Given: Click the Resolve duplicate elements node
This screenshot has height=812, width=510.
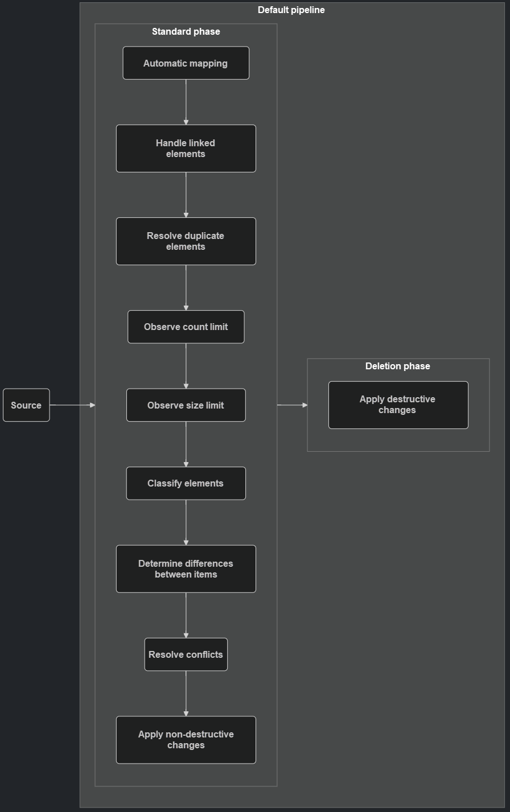Looking at the screenshot, I should 186,241.
